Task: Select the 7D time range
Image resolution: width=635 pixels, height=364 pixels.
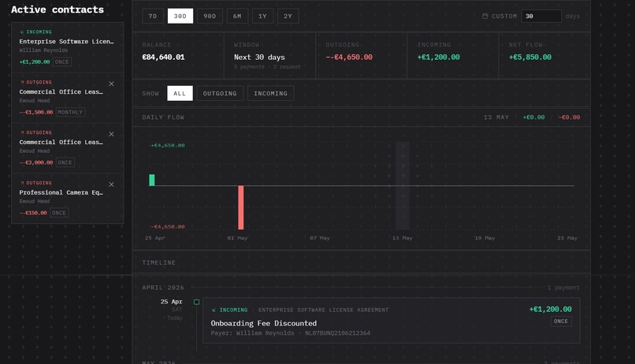Action: [153, 17]
